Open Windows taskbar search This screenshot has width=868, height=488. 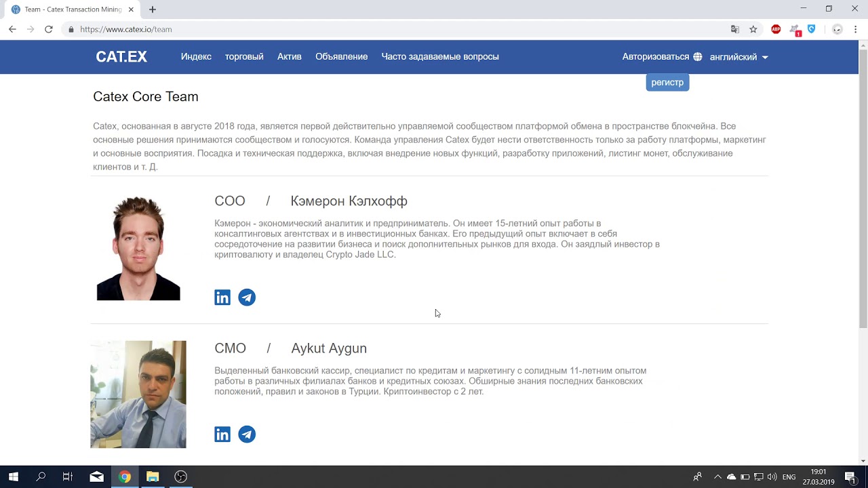point(41,476)
